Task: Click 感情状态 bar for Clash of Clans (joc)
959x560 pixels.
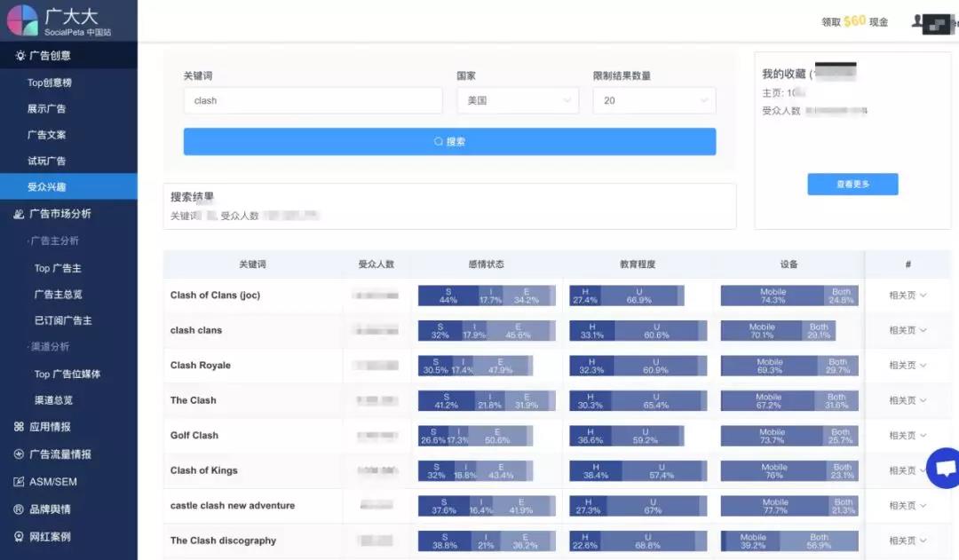Action: tap(487, 296)
